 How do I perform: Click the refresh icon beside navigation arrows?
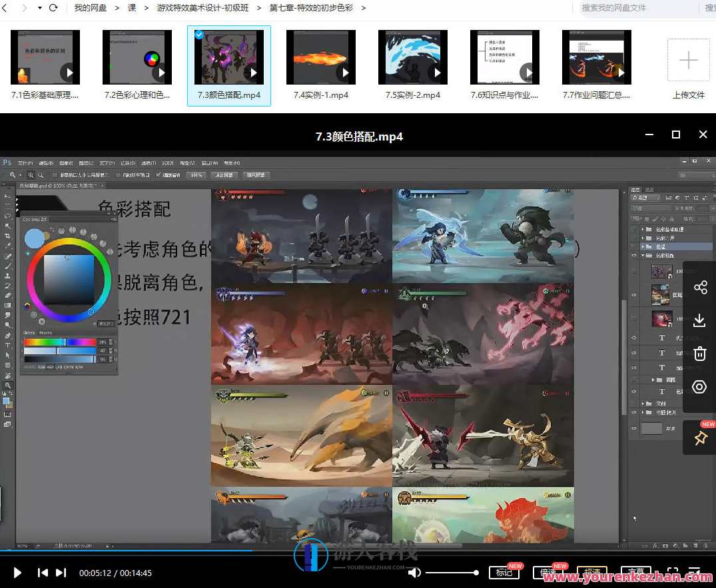coord(53,8)
